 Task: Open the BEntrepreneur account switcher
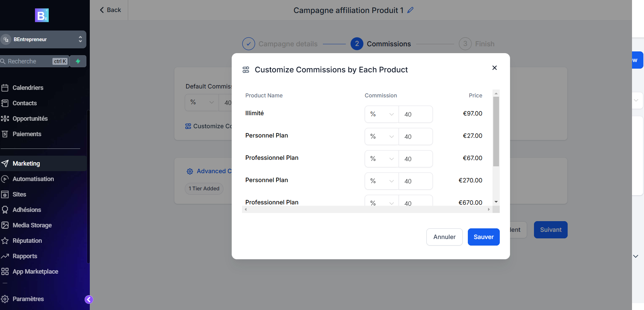coord(42,39)
